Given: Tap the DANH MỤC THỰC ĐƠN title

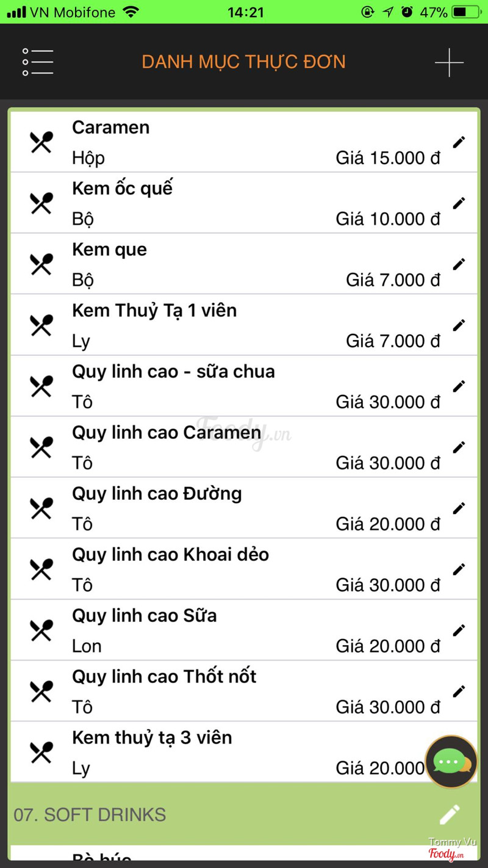Looking at the screenshot, I should coord(243,62).
